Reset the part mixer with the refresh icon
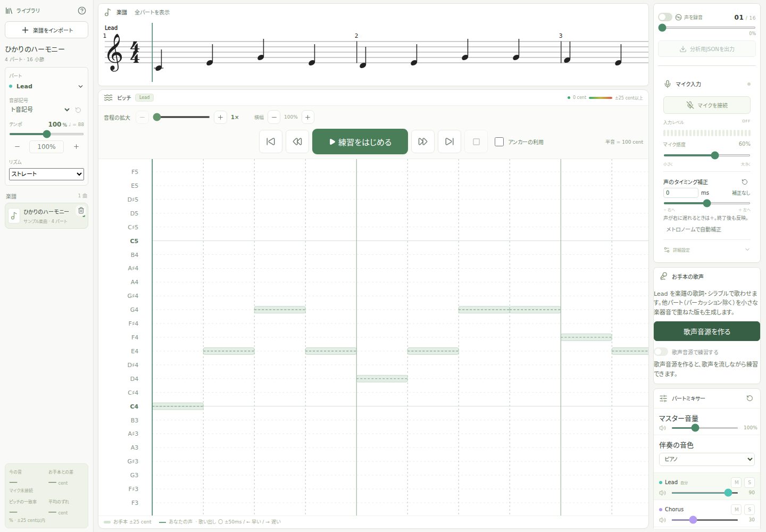This screenshot has width=766, height=532. [x=750, y=398]
